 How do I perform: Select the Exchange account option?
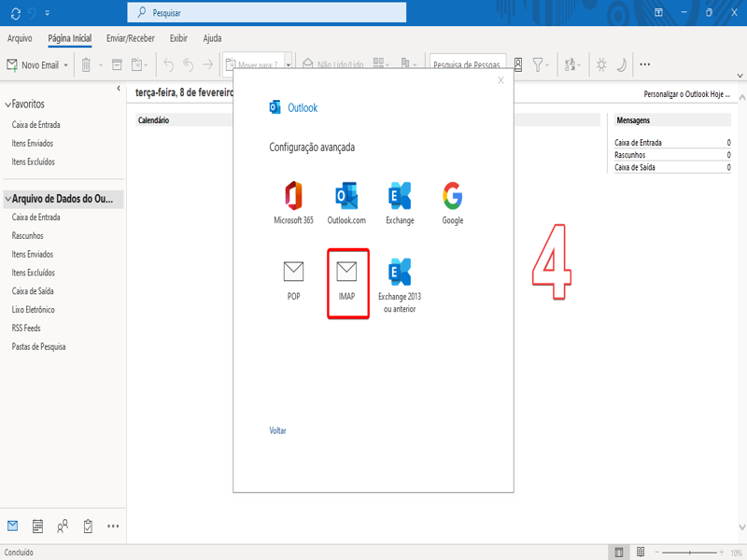click(x=400, y=203)
